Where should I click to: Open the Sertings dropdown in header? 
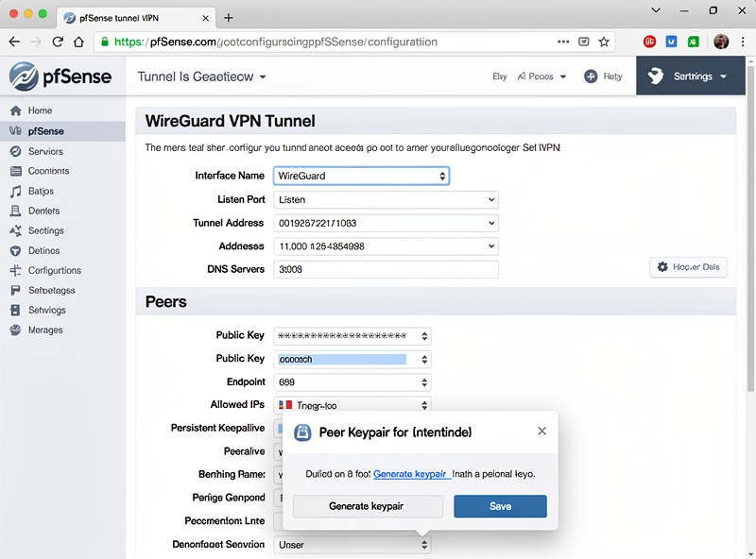pos(691,76)
